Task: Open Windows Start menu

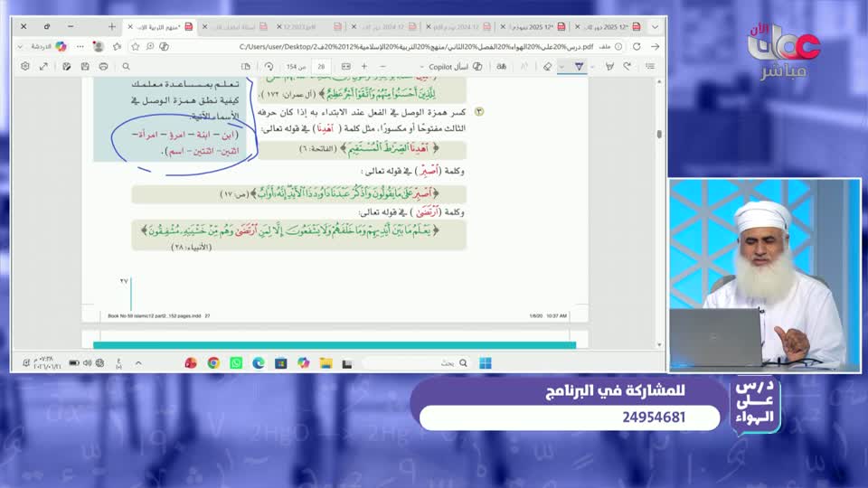Action: [x=485, y=363]
